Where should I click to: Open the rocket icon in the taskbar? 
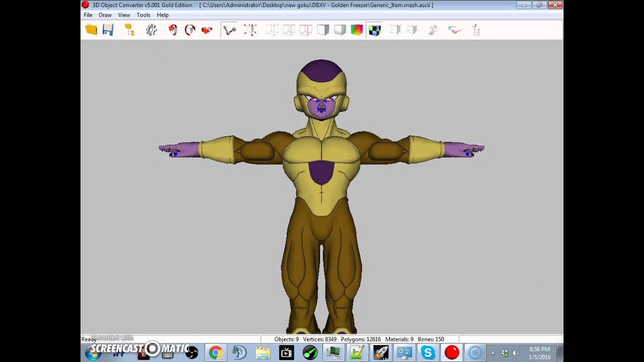[381, 353]
